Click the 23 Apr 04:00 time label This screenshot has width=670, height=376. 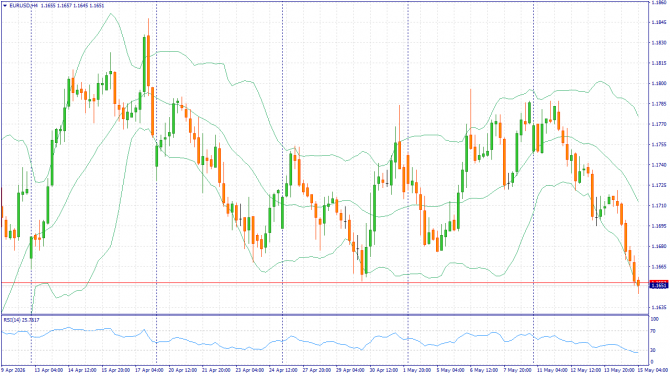[250, 370]
